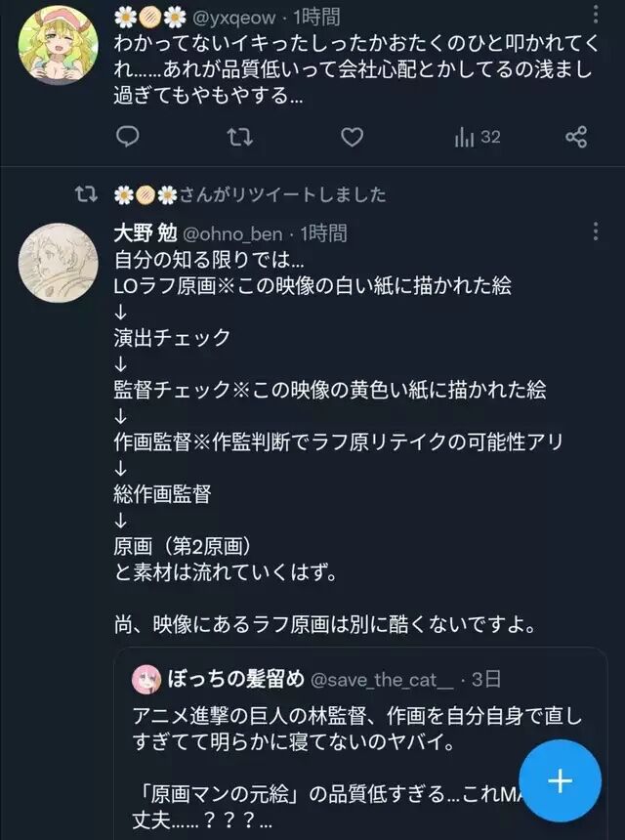This screenshot has height=840, width=625.
Task: Share the @yxqeow tweet
Action: [x=576, y=137]
